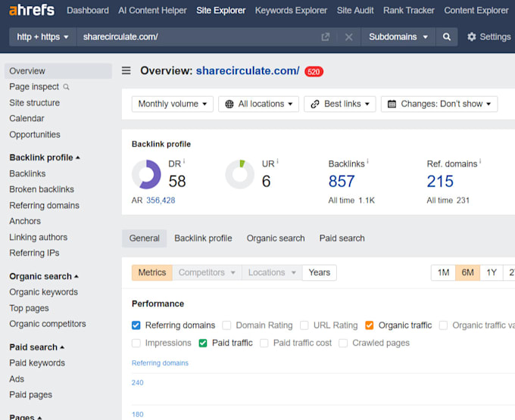Click the ahrefs logo

coord(32,10)
